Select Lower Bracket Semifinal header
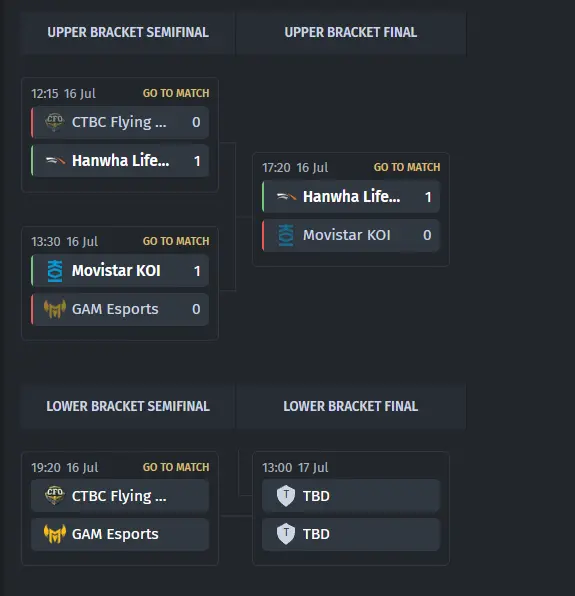 128,406
